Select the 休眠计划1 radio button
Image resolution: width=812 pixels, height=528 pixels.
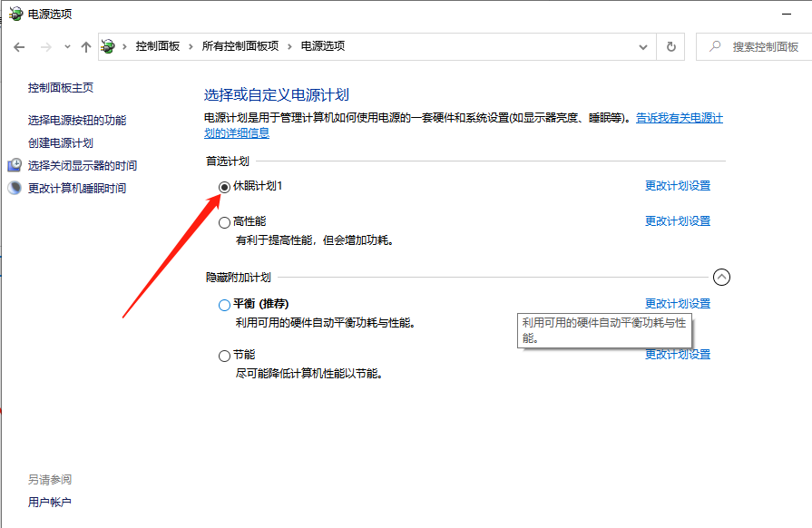tap(223, 188)
